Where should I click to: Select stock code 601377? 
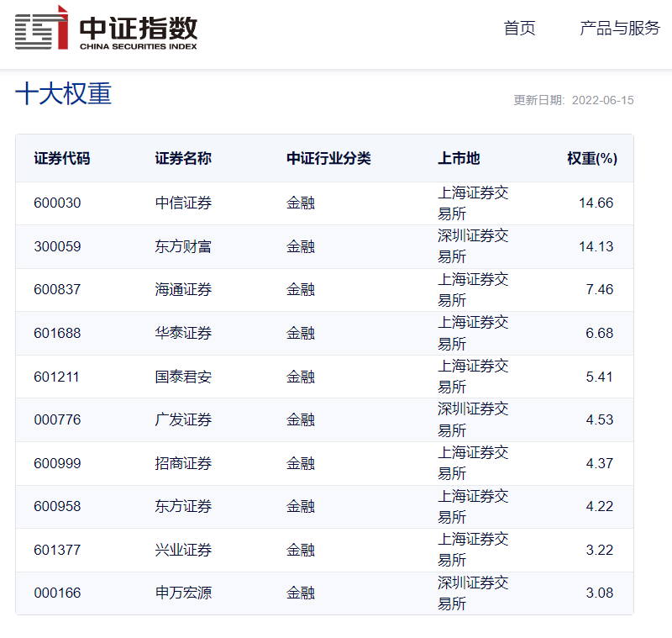(x=57, y=550)
